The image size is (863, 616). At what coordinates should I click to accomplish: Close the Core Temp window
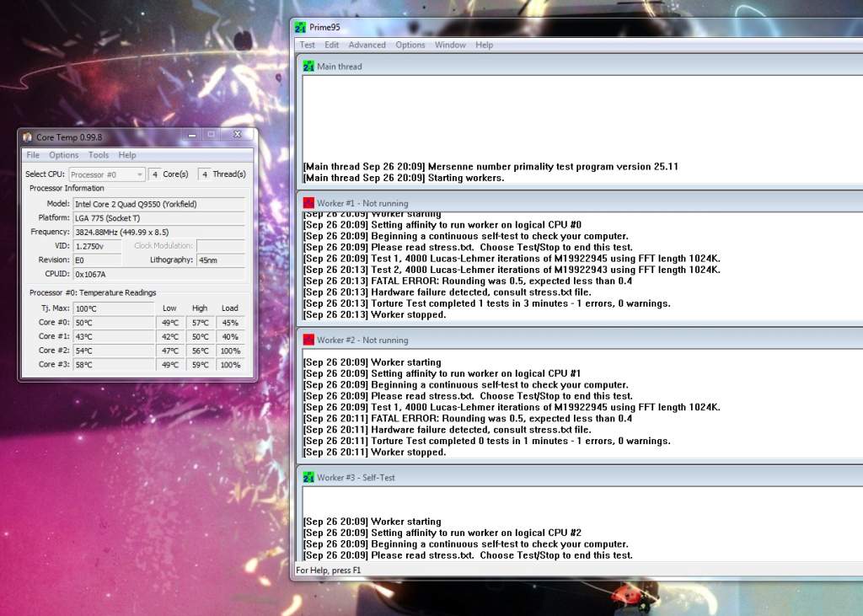click(x=237, y=135)
